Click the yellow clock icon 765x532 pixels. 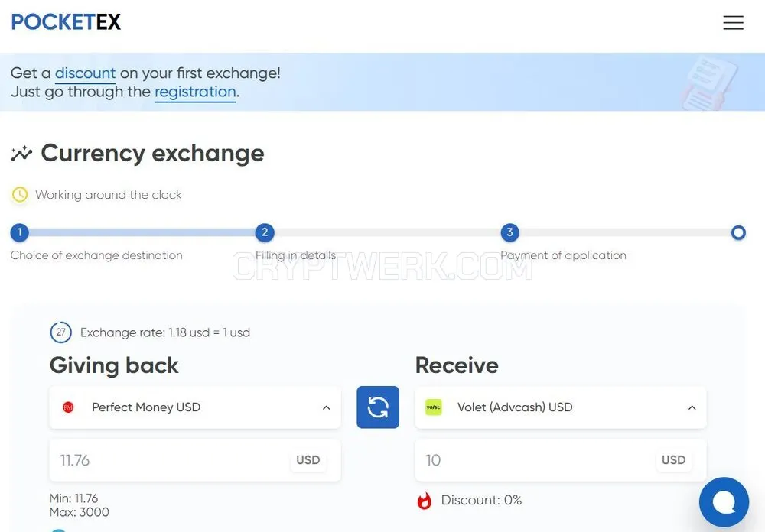pos(20,195)
